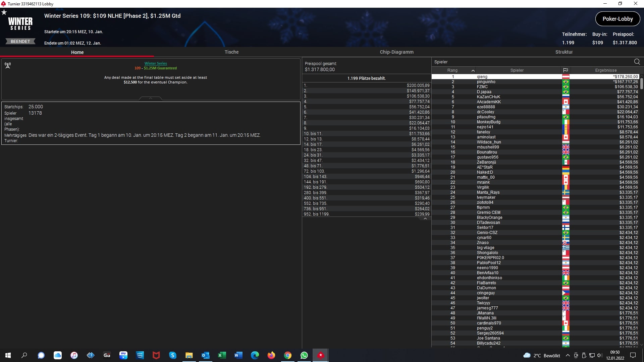Sort players by Rang column
Screen dimensions: 644x362
452,70
